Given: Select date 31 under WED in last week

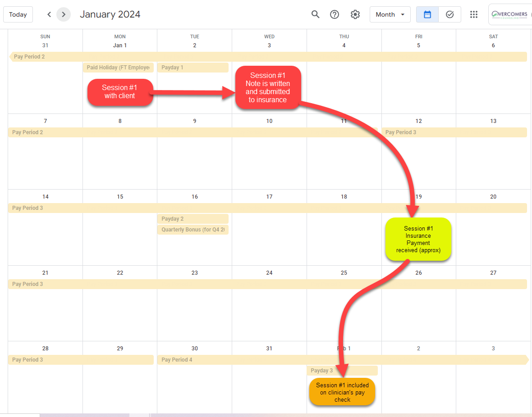Looking at the screenshot, I should (270, 349).
